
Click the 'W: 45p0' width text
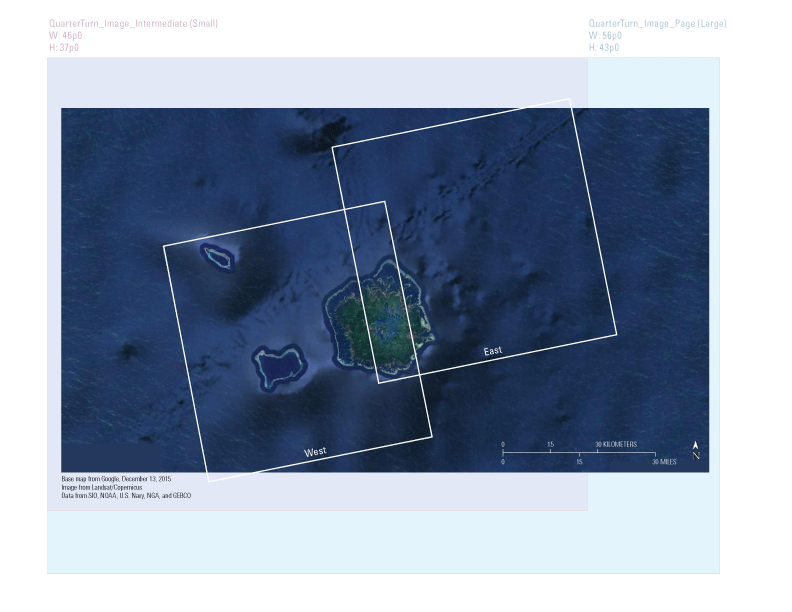pos(66,35)
